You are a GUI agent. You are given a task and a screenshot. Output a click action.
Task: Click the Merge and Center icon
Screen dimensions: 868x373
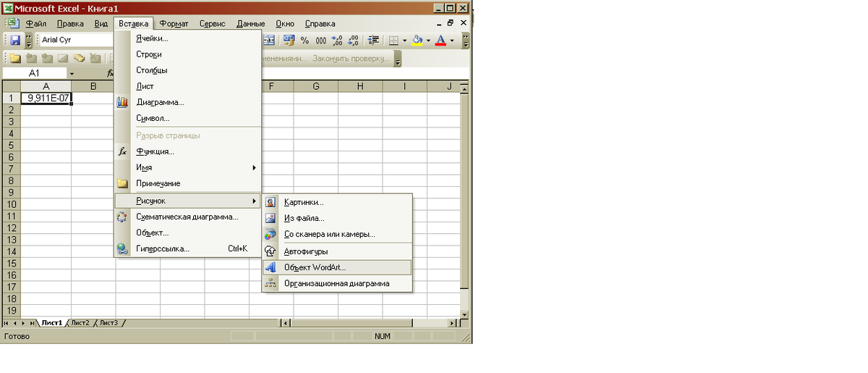269,41
